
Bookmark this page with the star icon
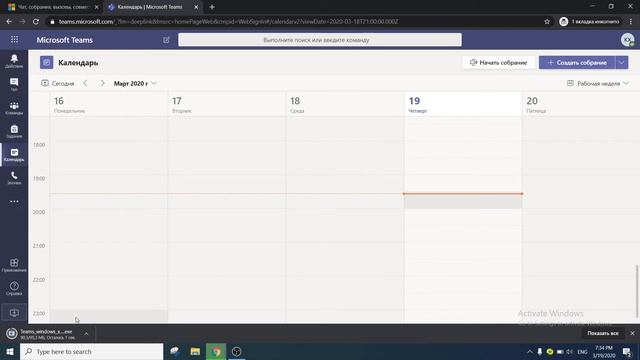click(x=547, y=22)
